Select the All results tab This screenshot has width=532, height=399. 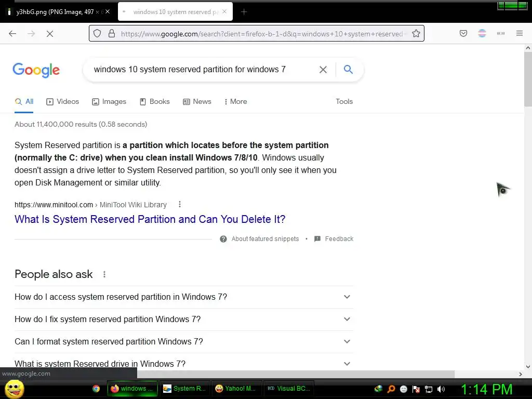pos(24,101)
